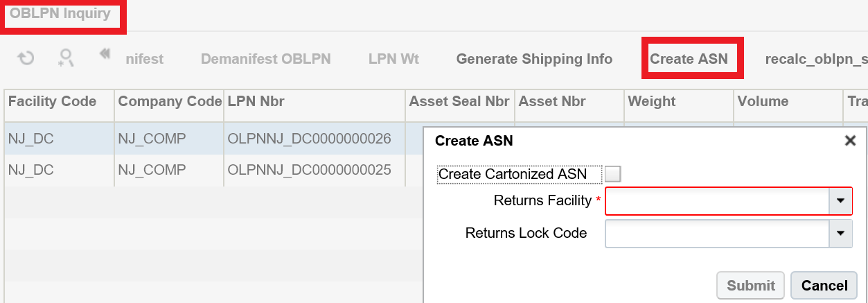Open the search magnifier icon
The width and height of the screenshot is (868, 303).
(x=66, y=58)
